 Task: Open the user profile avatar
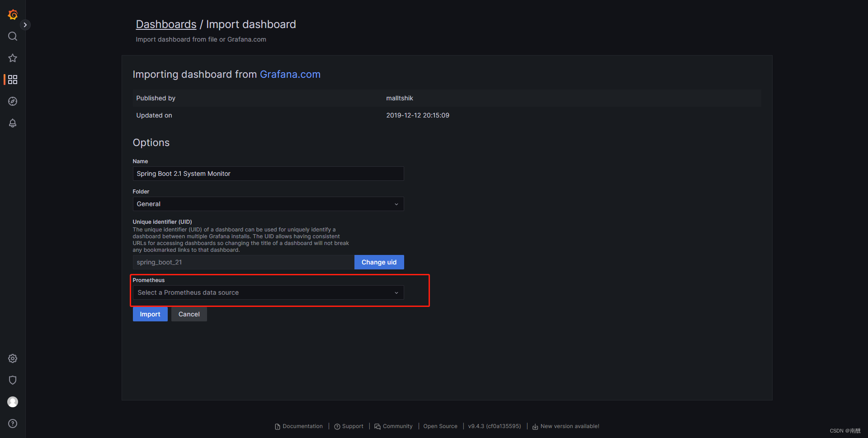pyautogui.click(x=13, y=402)
